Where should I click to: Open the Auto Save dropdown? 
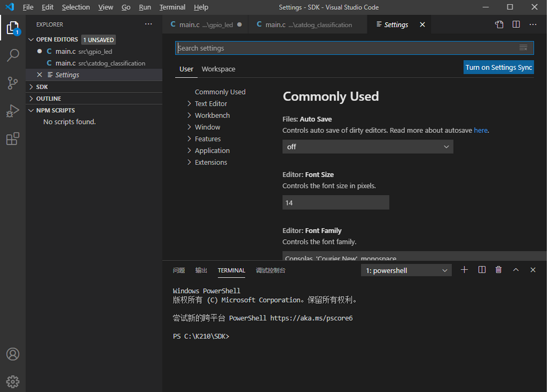368,147
